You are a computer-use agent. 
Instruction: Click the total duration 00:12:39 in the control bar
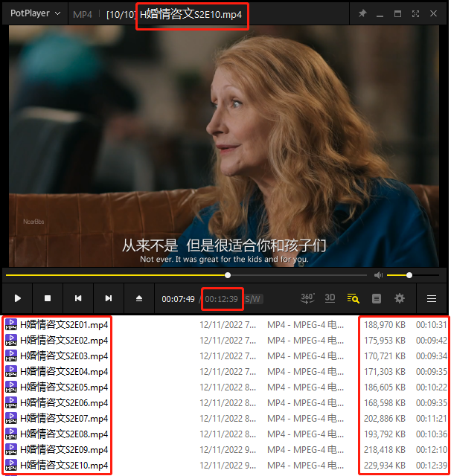[x=221, y=299]
